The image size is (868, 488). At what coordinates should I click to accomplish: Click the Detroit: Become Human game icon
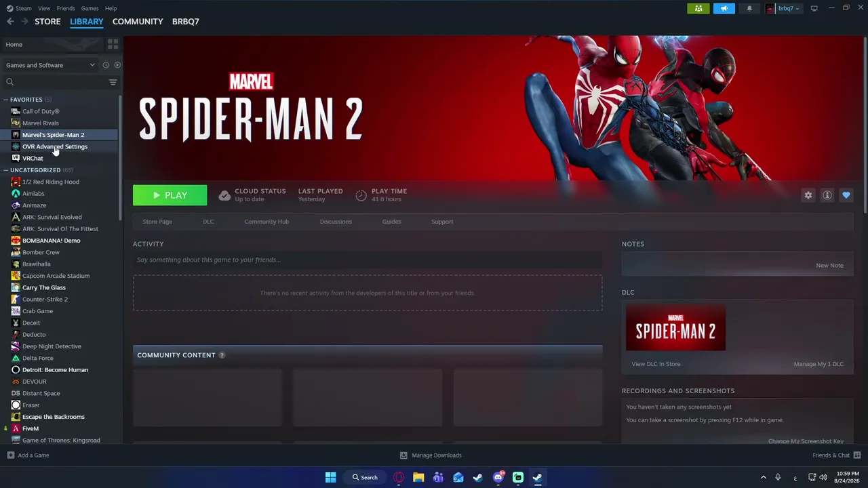click(x=16, y=369)
